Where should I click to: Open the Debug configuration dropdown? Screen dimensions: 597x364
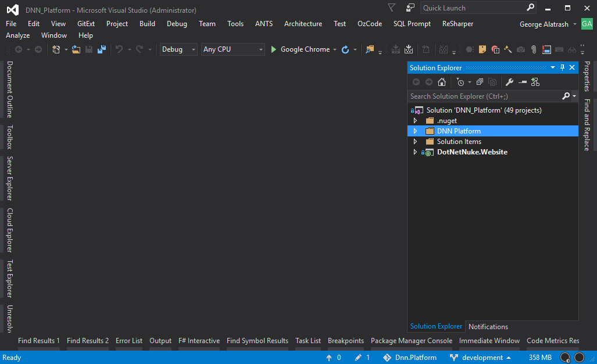point(178,49)
